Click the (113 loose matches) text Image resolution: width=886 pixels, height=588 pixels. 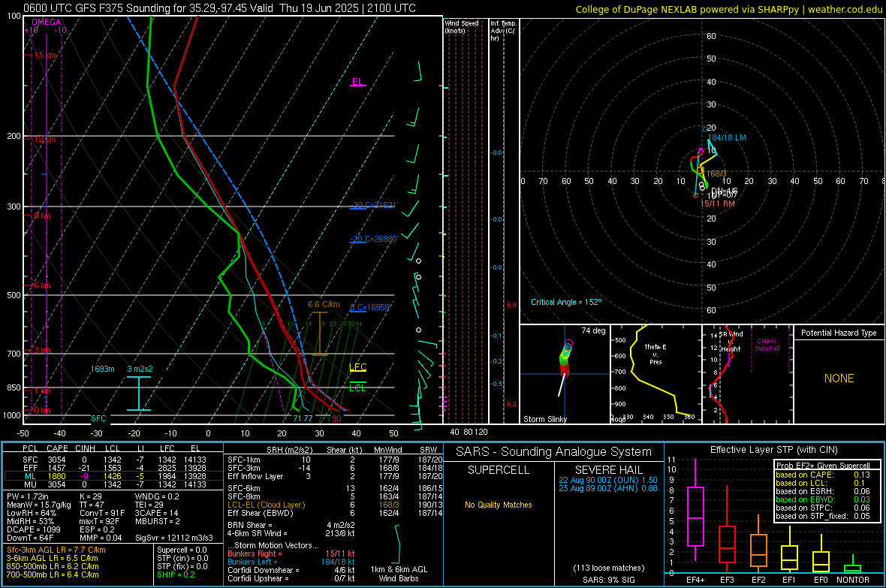click(608, 568)
